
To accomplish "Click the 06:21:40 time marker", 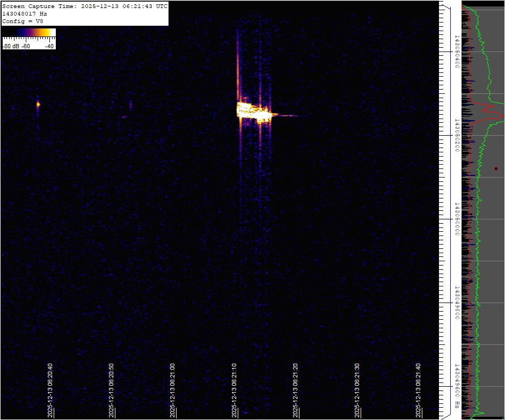I will [419, 390].
